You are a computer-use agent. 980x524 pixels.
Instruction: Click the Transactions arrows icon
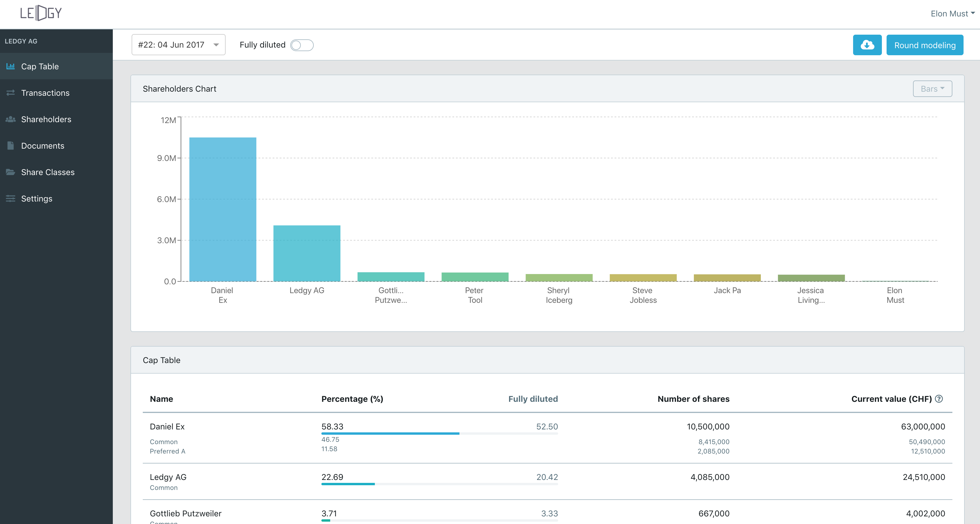[11, 93]
